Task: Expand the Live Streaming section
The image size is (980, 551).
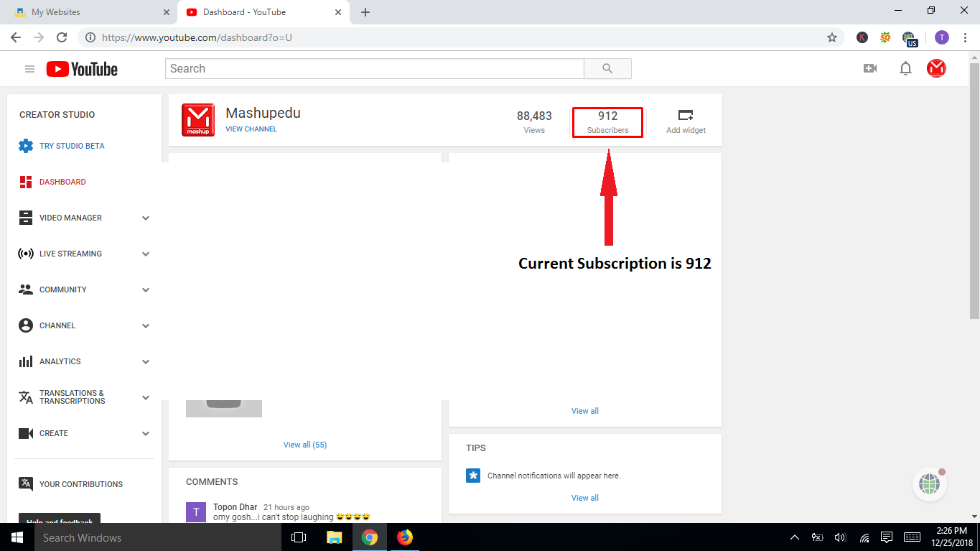Action: (146, 254)
